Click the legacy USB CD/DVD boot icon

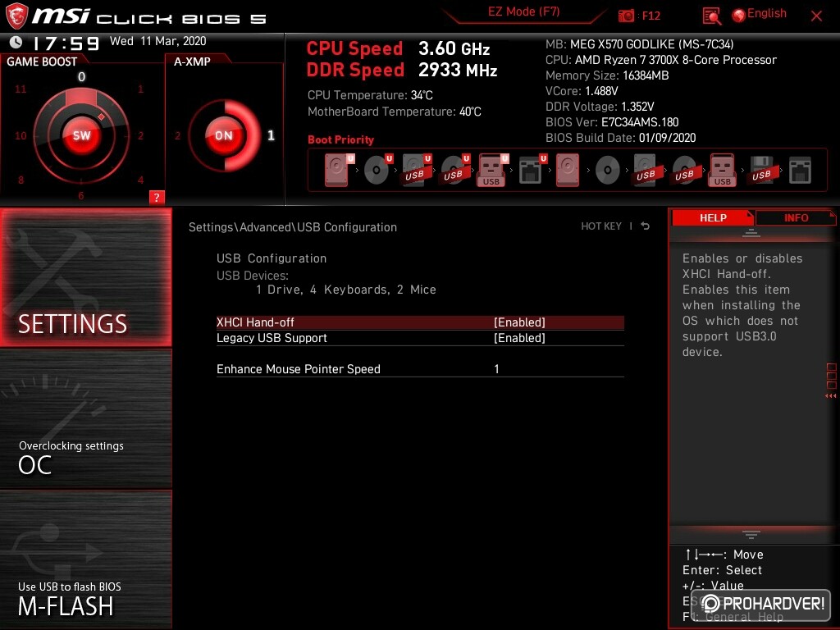[x=684, y=171]
